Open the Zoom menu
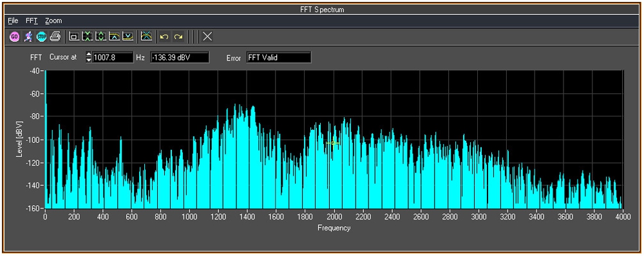 (x=54, y=21)
